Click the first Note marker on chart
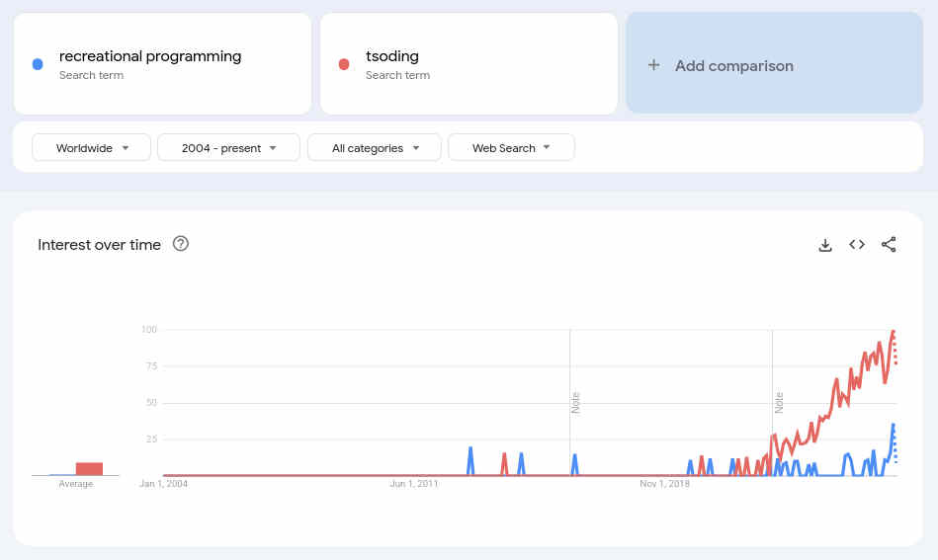The height and width of the screenshot is (560, 938). coord(575,402)
